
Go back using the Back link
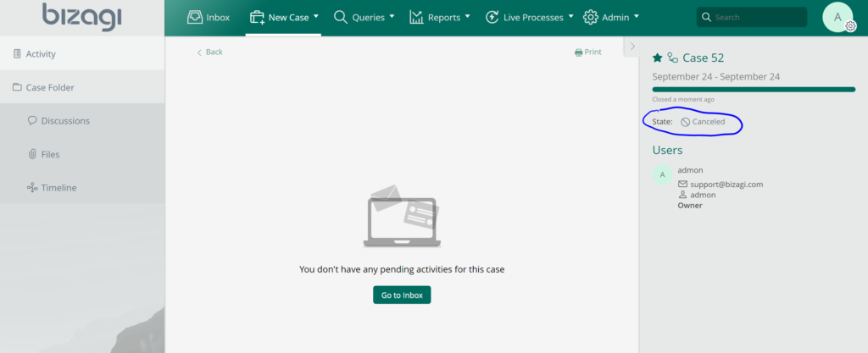pyautogui.click(x=210, y=52)
